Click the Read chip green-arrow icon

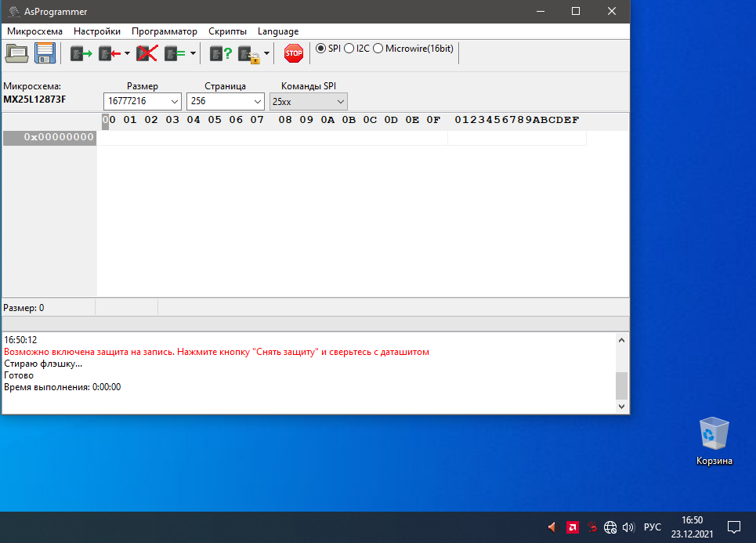coord(81,53)
